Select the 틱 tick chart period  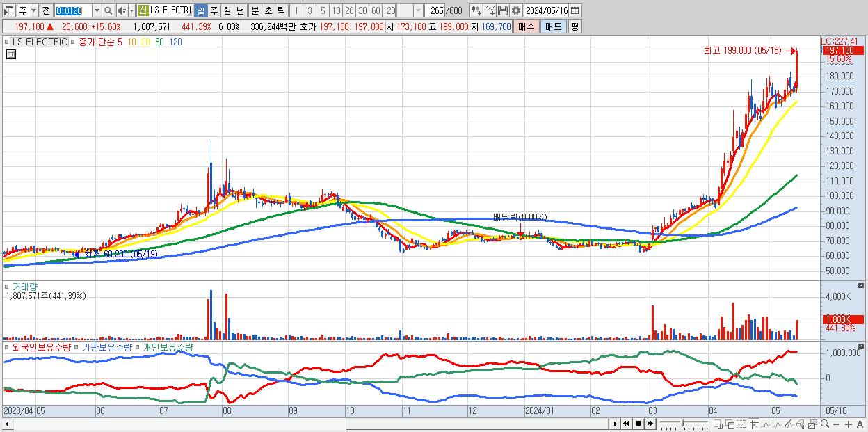[281, 10]
